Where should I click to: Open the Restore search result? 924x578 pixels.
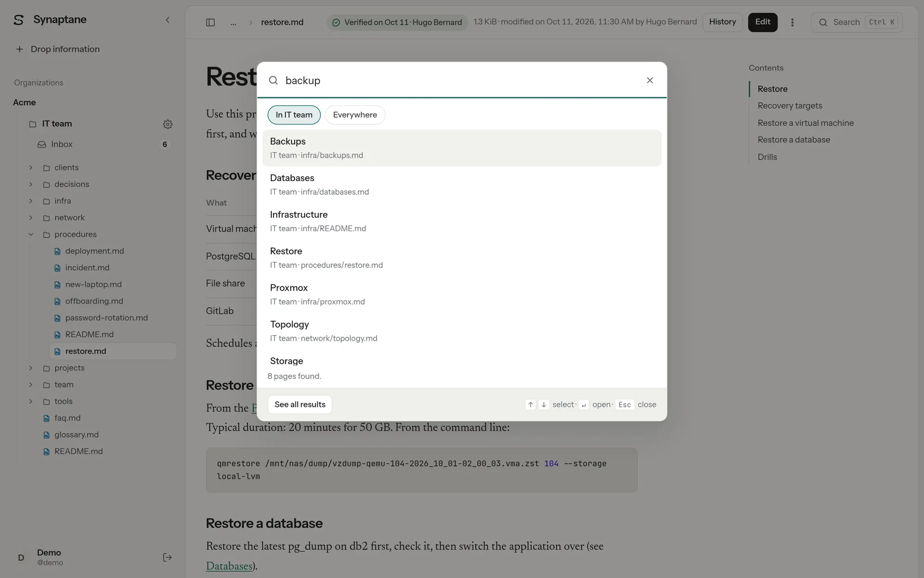(462, 258)
